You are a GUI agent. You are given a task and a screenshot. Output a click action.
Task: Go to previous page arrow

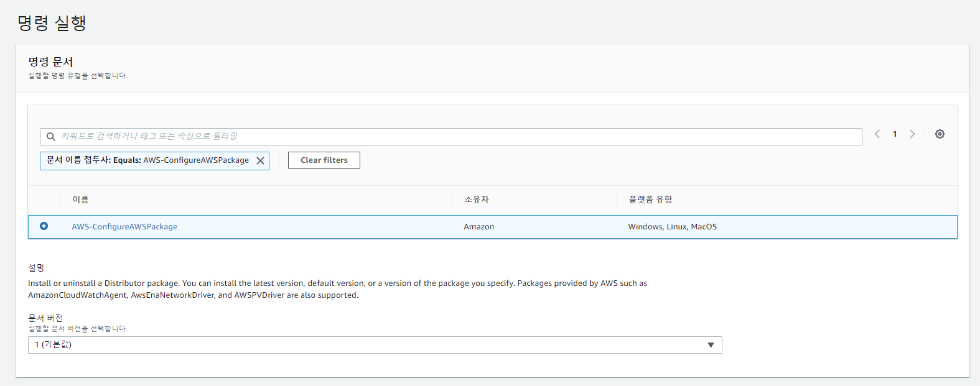pyautogui.click(x=877, y=134)
